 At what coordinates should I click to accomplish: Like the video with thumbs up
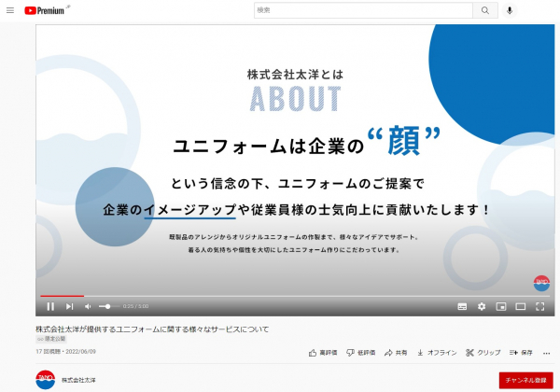pos(323,353)
